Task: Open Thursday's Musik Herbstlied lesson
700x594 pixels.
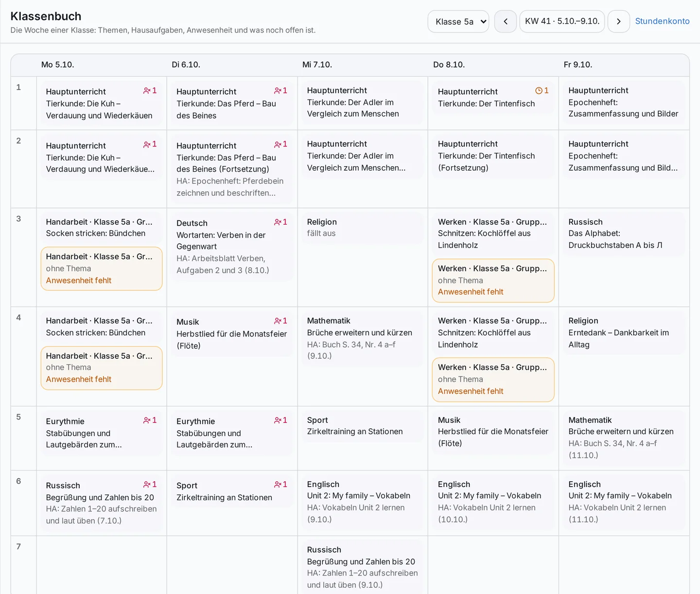Action: coord(493,432)
